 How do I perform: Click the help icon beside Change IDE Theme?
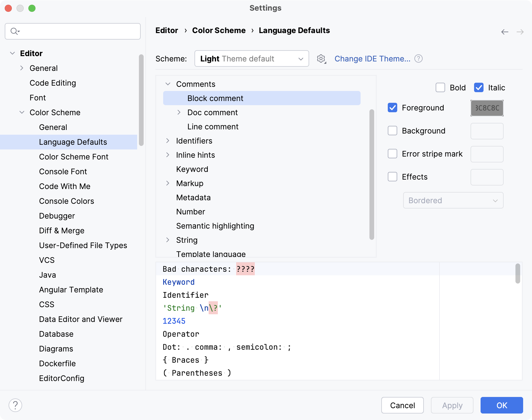coord(419,58)
